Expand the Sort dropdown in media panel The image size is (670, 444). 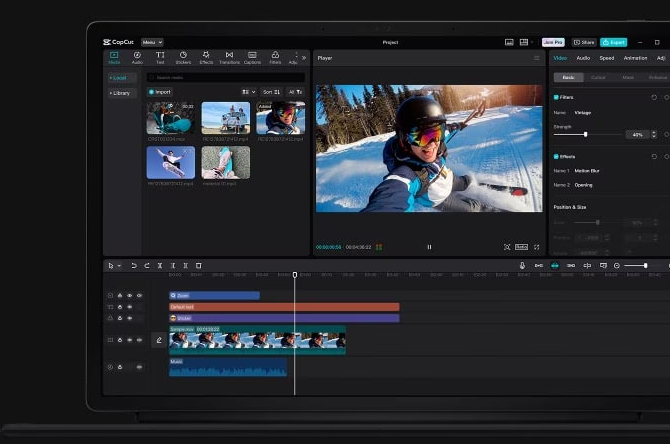tap(271, 92)
